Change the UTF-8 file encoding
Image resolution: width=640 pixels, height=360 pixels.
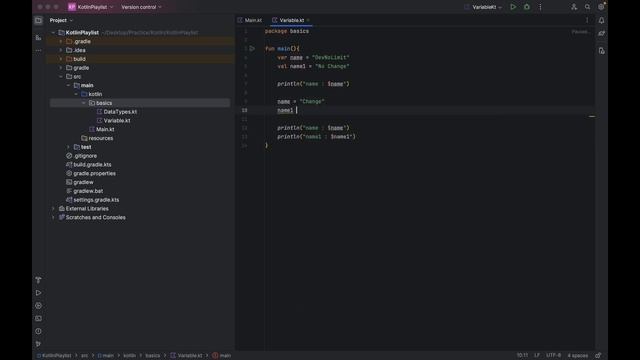pos(553,356)
